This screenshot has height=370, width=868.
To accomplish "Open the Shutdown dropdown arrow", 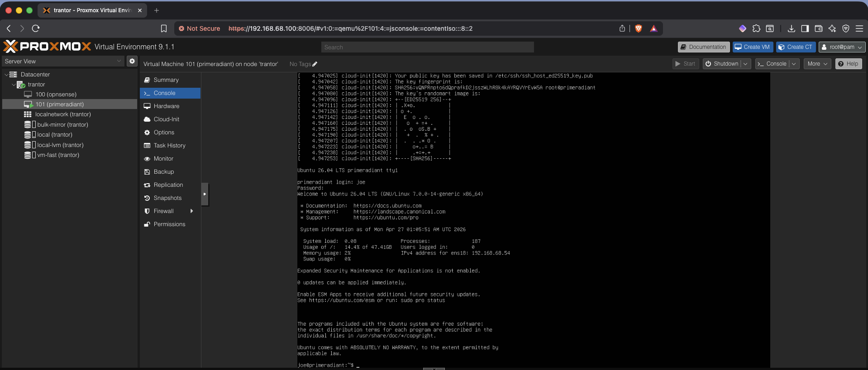I will (746, 64).
